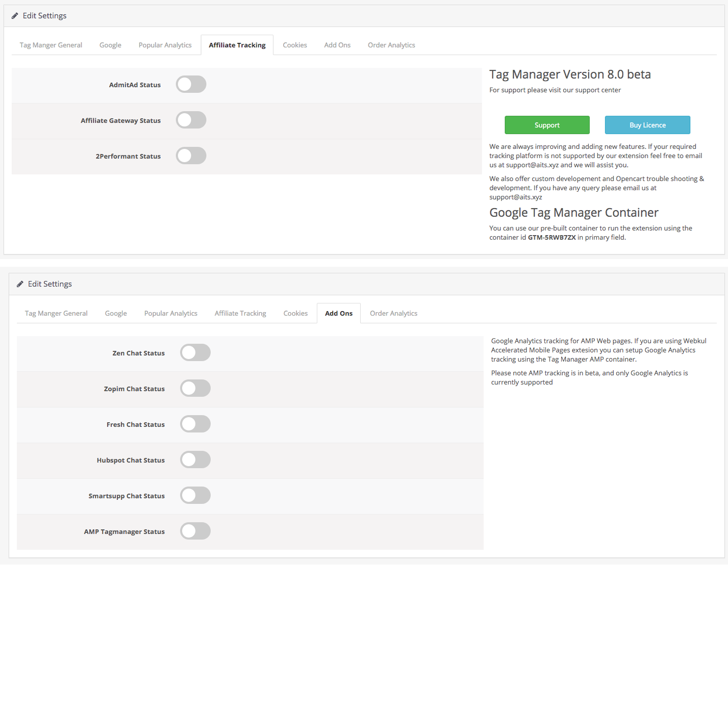Click 'Tag Manager Version 8.0 beta' heading
This screenshot has width=728, height=714.
point(570,74)
